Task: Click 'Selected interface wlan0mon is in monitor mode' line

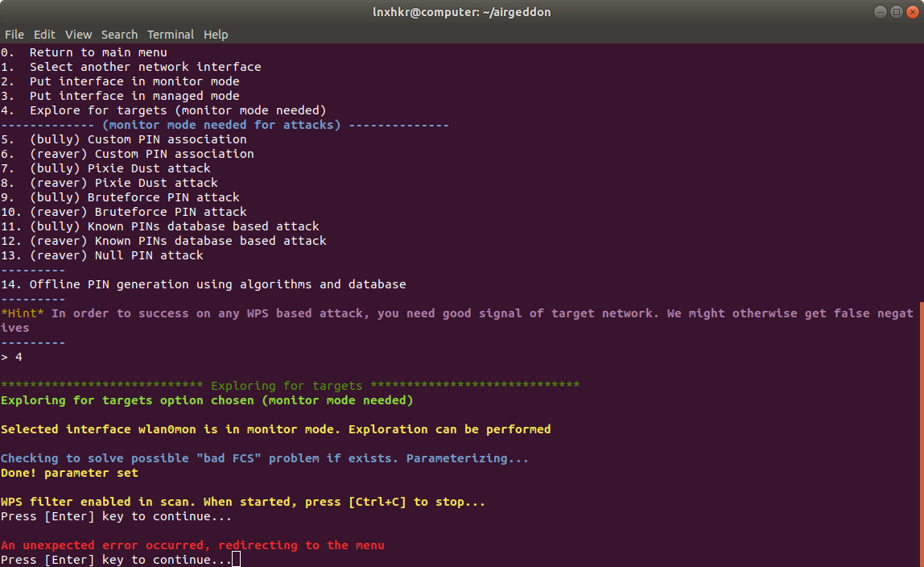Action: point(276,429)
